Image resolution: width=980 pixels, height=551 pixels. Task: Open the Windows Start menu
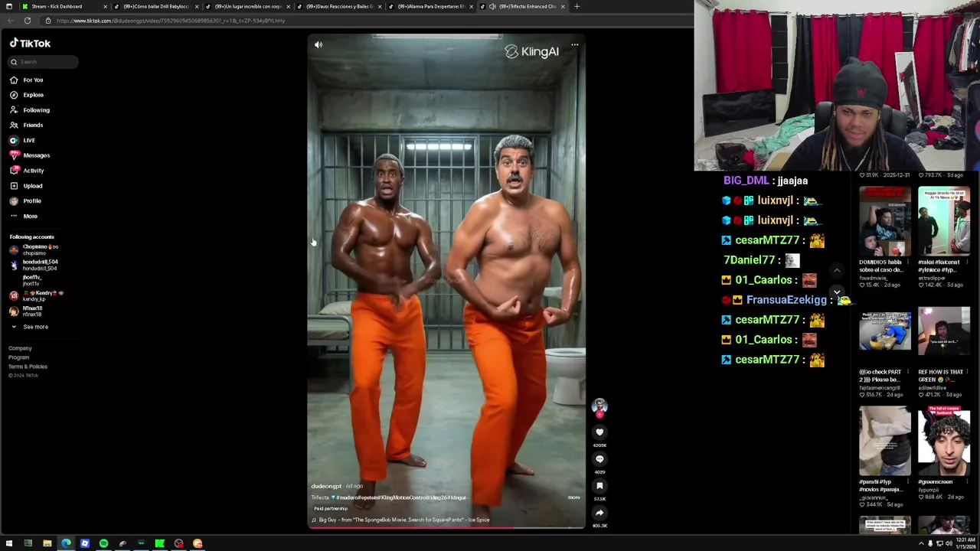click(8, 543)
